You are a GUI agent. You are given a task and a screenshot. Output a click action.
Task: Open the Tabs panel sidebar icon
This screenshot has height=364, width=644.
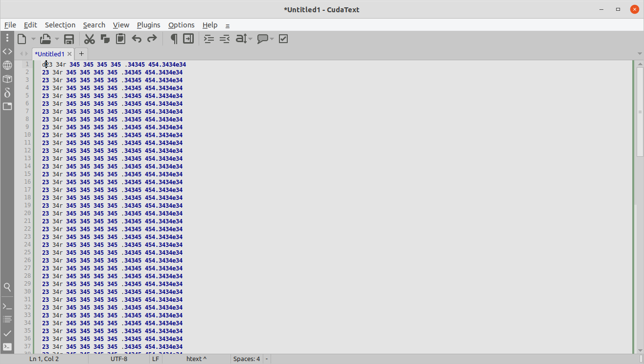tap(7, 106)
